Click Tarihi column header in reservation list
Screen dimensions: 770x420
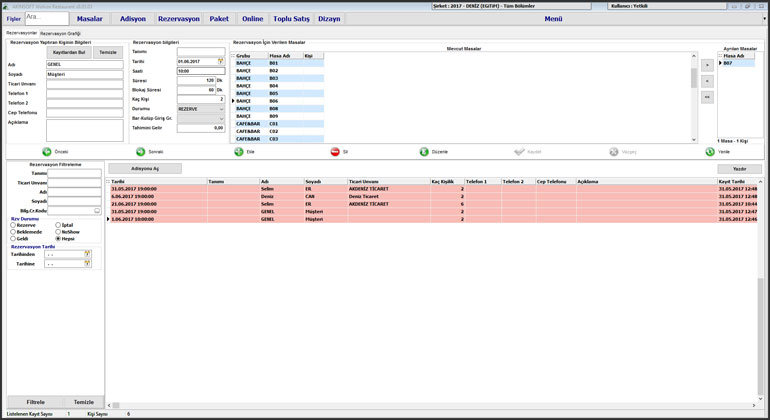[x=158, y=181]
